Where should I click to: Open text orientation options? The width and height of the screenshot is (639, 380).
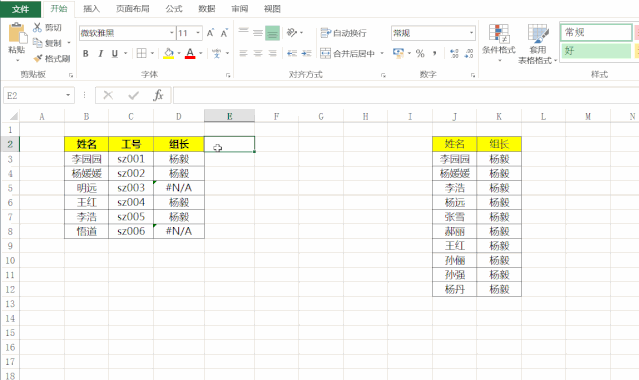click(292, 32)
